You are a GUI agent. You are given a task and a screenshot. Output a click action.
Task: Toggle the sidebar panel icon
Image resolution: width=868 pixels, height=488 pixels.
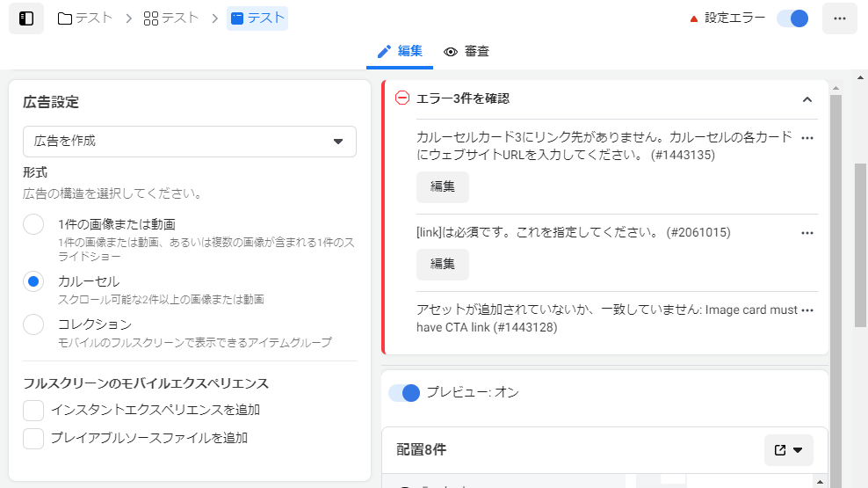coord(26,18)
